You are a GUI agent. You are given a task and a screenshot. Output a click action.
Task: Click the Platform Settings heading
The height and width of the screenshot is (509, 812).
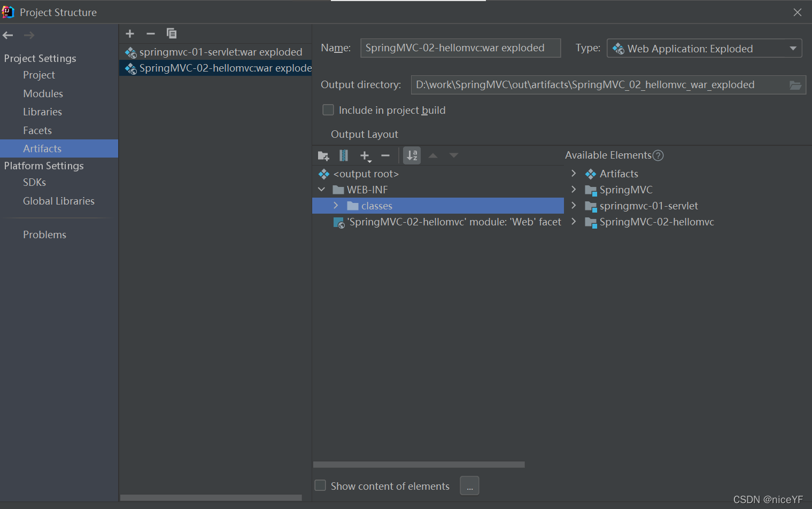click(x=44, y=166)
